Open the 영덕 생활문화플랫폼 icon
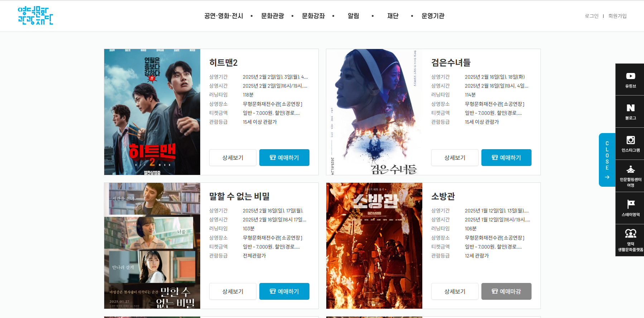 click(630, 240)
